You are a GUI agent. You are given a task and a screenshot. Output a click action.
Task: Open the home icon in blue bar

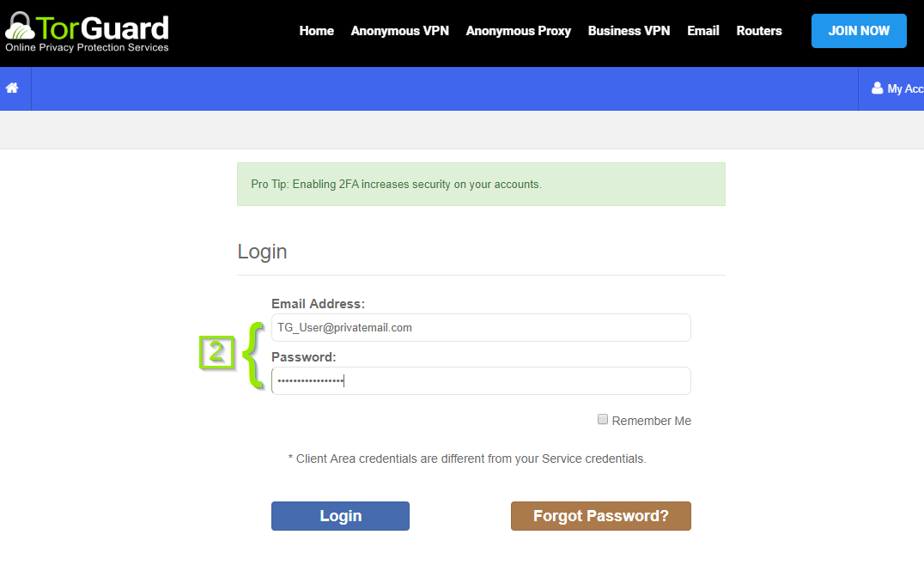tap(12, 88)
